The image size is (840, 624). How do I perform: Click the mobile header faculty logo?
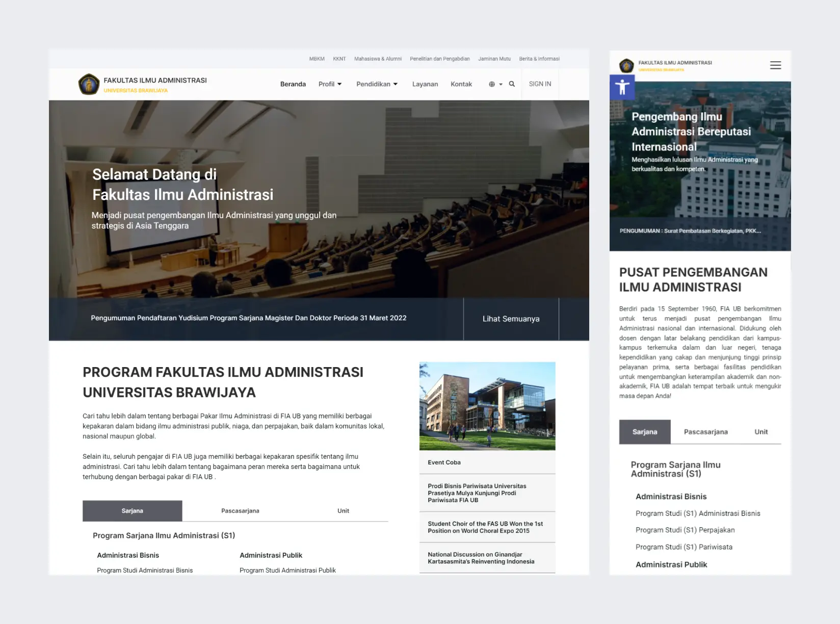point(626,66)
